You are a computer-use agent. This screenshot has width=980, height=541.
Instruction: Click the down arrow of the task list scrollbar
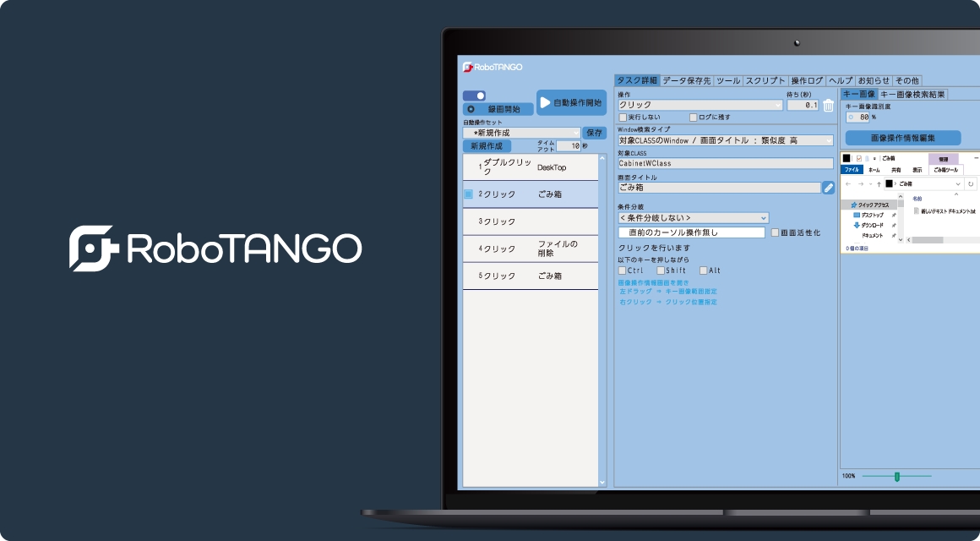(x=602, y=482)
